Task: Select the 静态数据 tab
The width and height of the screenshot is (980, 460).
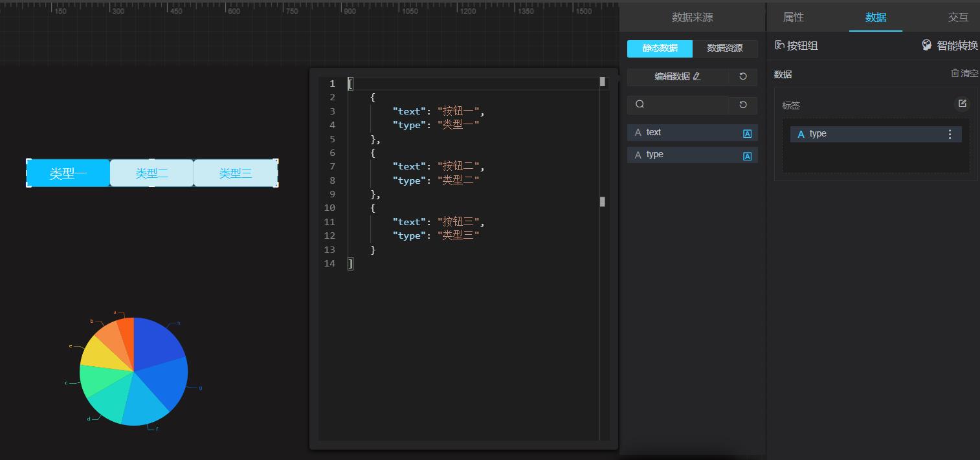Action: click(x=660, y=49)
